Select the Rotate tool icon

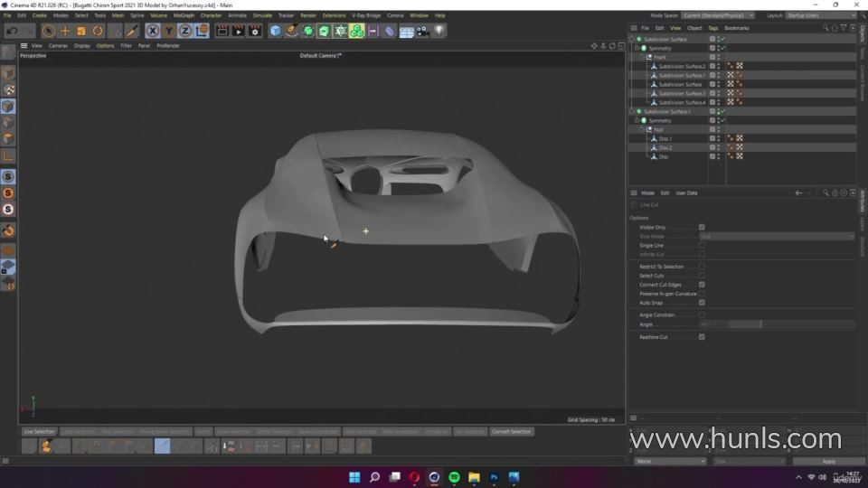click(x=98, y=31)
